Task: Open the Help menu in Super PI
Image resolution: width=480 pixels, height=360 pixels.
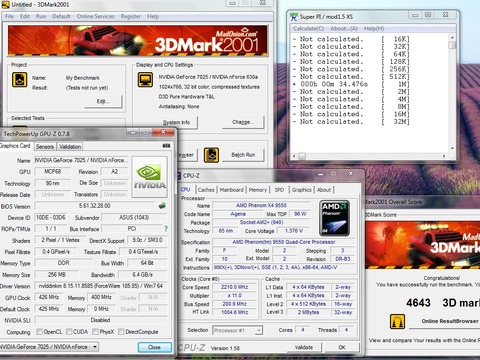Action: coord(374,29)
